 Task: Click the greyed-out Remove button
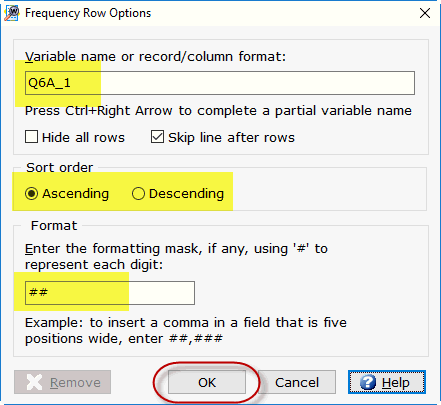62,382
